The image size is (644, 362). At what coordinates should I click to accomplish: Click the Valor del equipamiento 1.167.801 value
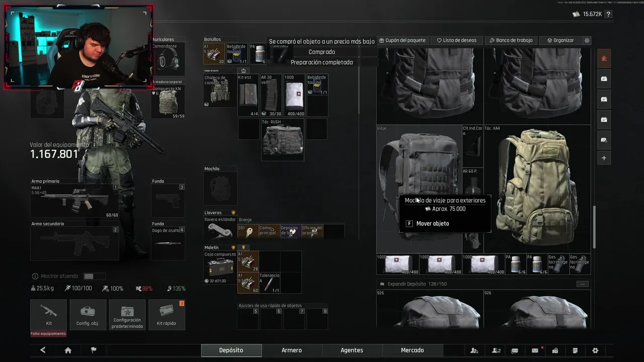54,154
